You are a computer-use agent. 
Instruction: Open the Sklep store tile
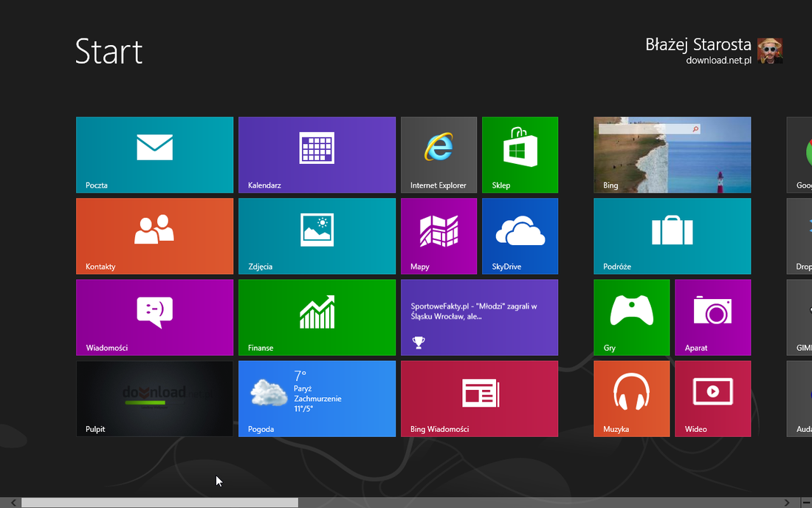[520, 155]
